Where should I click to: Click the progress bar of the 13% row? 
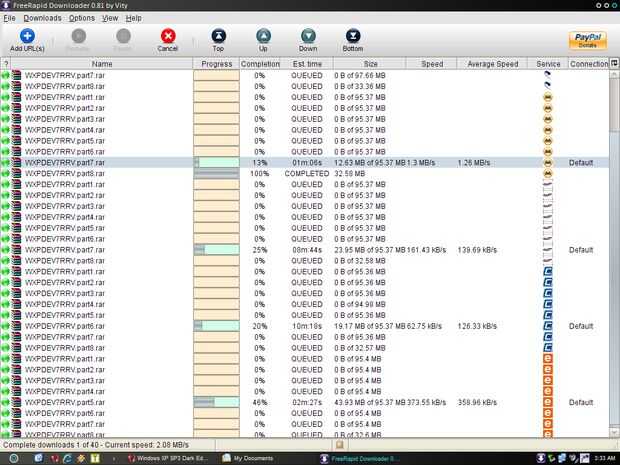coord(216,163)
